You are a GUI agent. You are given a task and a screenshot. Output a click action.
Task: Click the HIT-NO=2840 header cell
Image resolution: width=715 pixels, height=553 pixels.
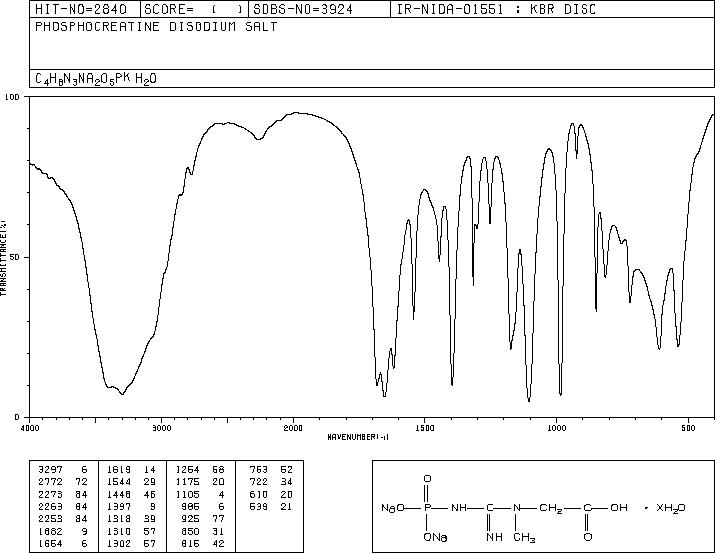[x=81, y=9]
